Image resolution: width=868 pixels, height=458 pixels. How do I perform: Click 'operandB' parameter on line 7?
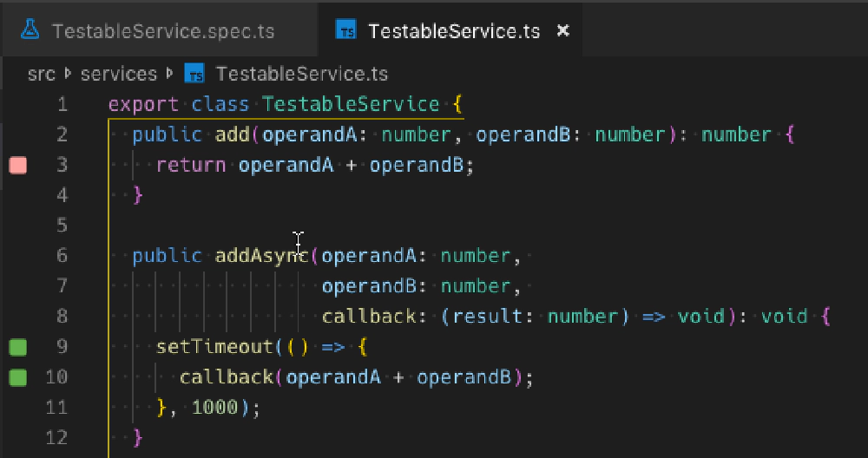[369, 286]
